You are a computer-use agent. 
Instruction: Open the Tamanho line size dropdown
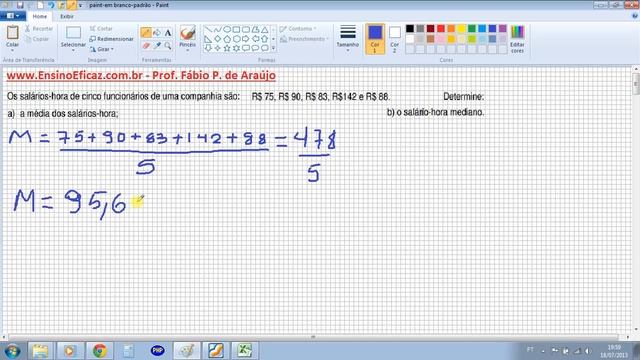pyautogui.click(x=348, y=38)
